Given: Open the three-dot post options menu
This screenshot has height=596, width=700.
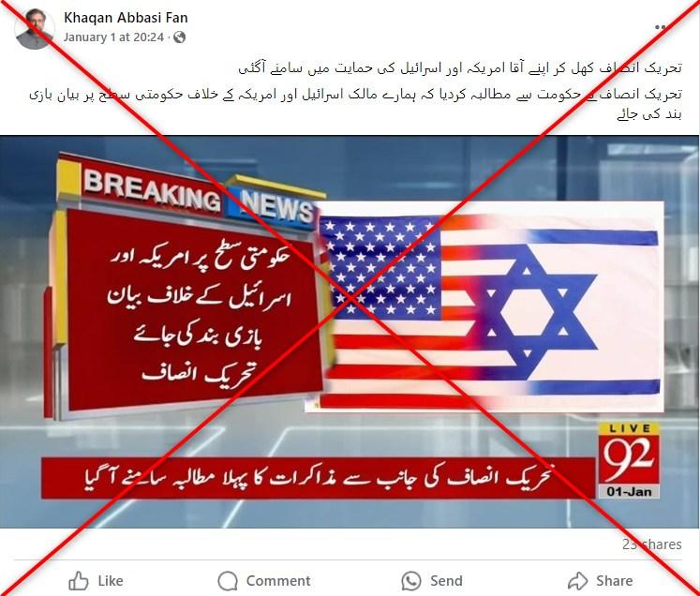Looking at the screenshot, I should (x=663, y=27).
